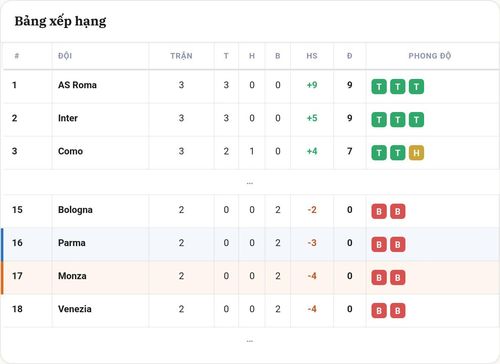Click the ĐỘI column header

pos(65,56)
